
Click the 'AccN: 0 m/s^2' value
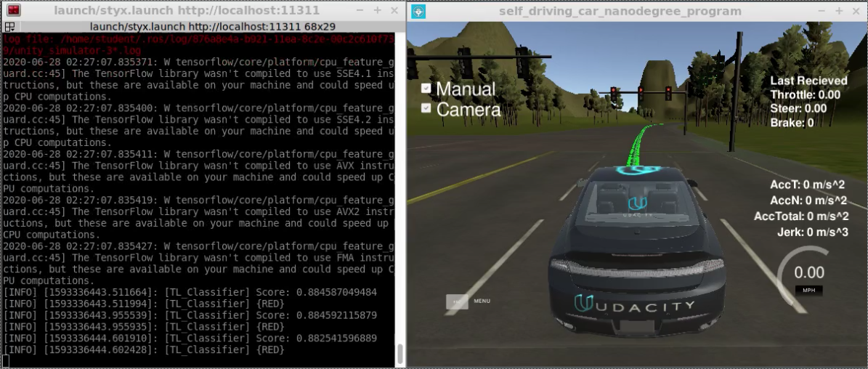808,200
